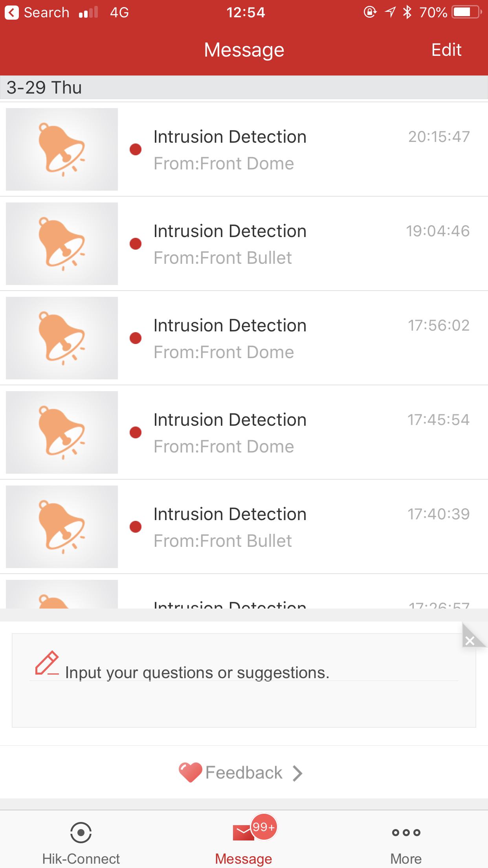The width and height of the screenshot is (488, 868).
Task: Tap the 99+ unread messages badge
Action: (264, 827)
